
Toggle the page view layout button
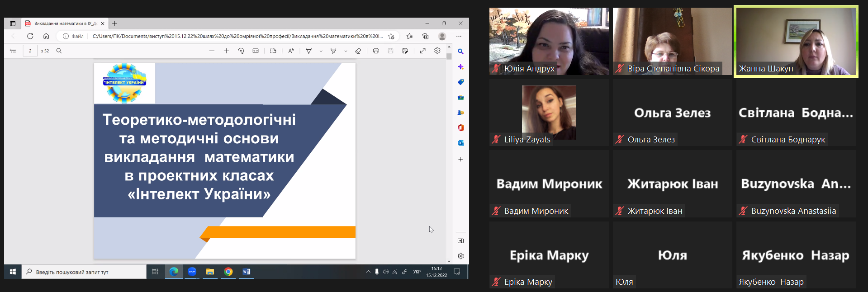pyautogui.click(x=273, y=51)
